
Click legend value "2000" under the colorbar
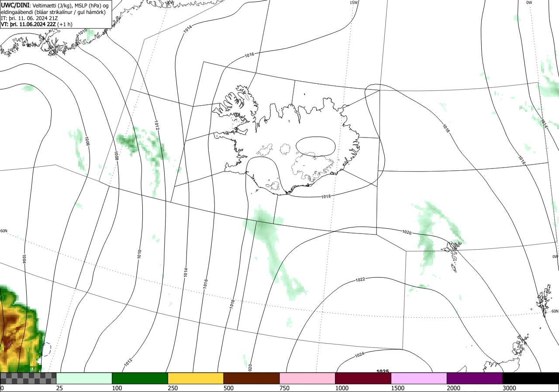pos(454,388)
